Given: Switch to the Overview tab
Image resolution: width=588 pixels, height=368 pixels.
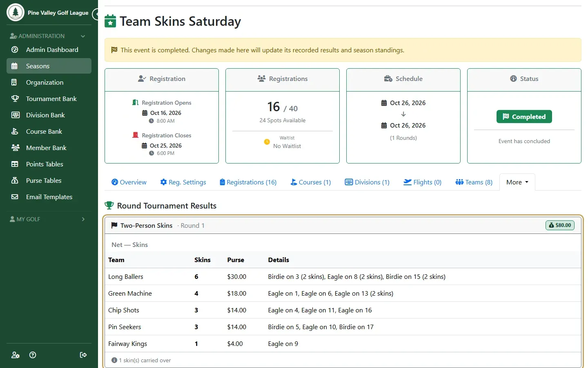Looking at the screenshot, I should [129, 182].
